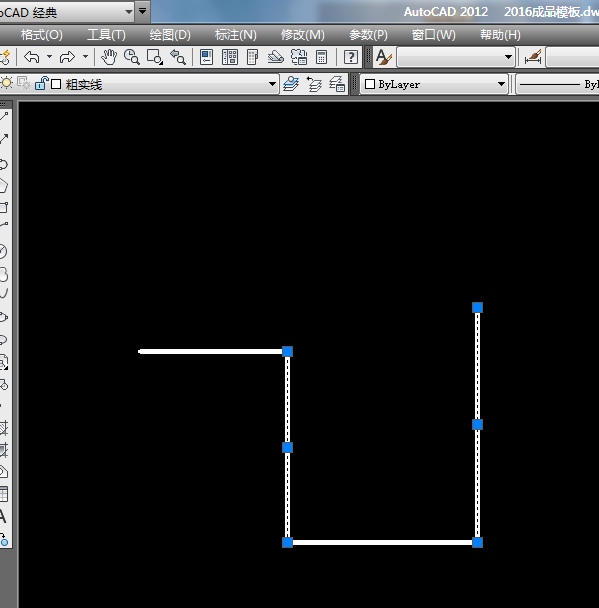Toggle the layer lock padlock icon

click(x=41, y=83)
